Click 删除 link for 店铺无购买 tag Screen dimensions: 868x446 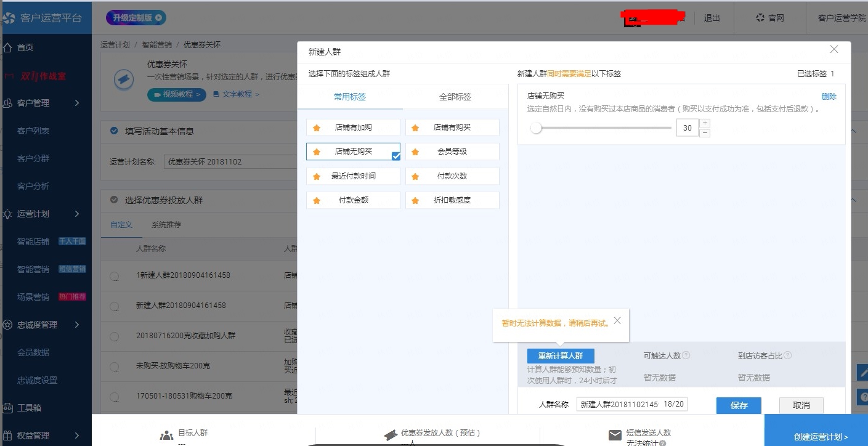829,97
